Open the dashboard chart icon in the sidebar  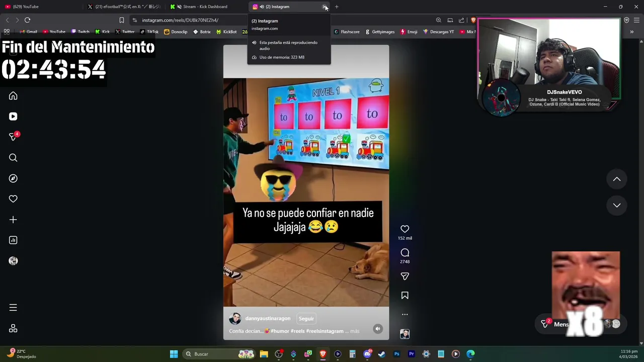pos(13,240)
